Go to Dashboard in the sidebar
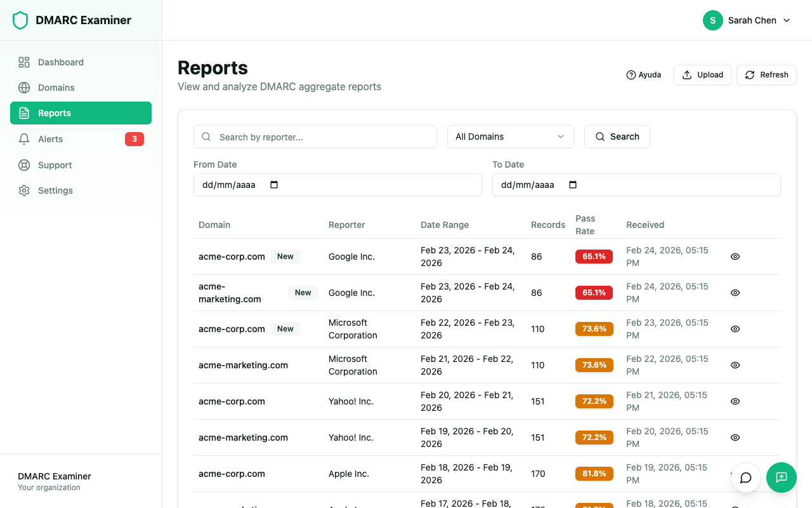Viewport: 812px width, 508px height. pos(81,62)
